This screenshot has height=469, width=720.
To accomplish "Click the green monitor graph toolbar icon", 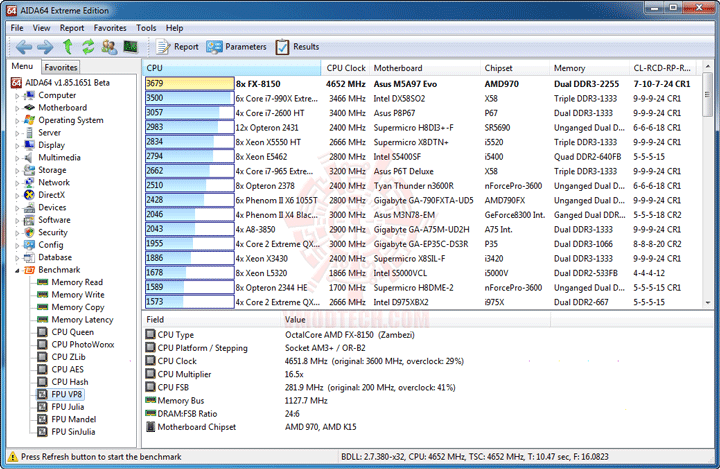I will tap(130, 46).
